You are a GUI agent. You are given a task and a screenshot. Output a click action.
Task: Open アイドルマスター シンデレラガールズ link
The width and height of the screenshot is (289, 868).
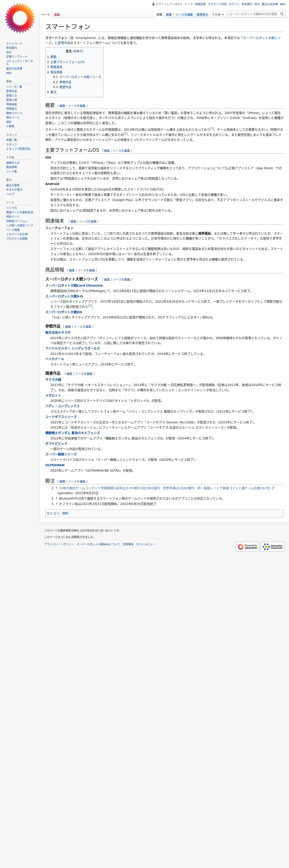pyautogui.click(x=73, y=348)
